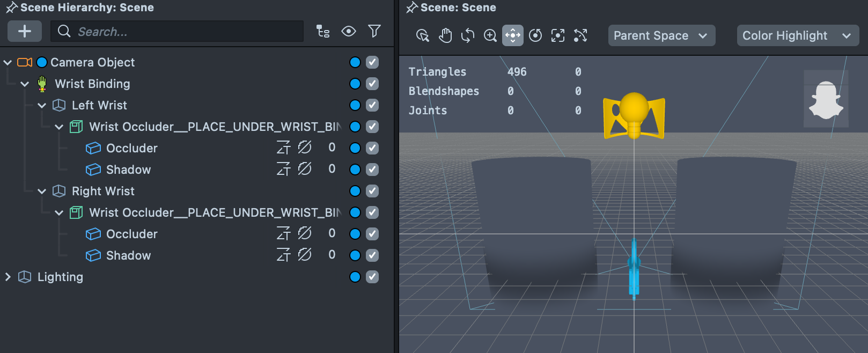Open the Color Highlight dropdown
Screen dimensions: 868x353
point(797,36)
